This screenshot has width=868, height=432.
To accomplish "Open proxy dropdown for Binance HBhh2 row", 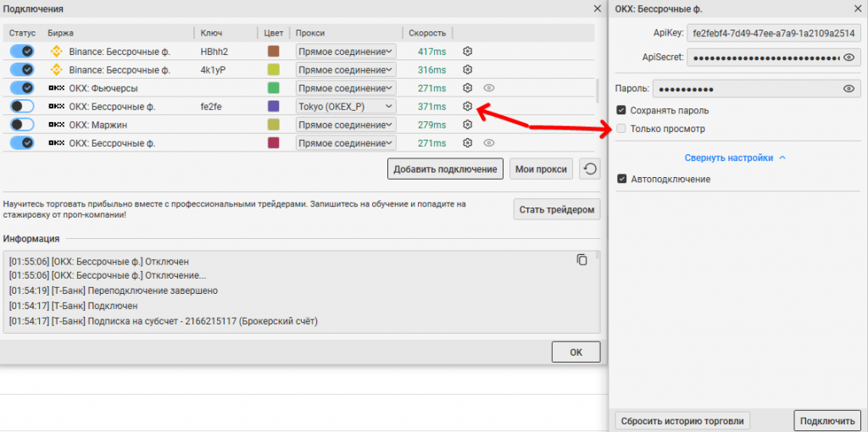I will pyautogui.click(x=346, y=52).
